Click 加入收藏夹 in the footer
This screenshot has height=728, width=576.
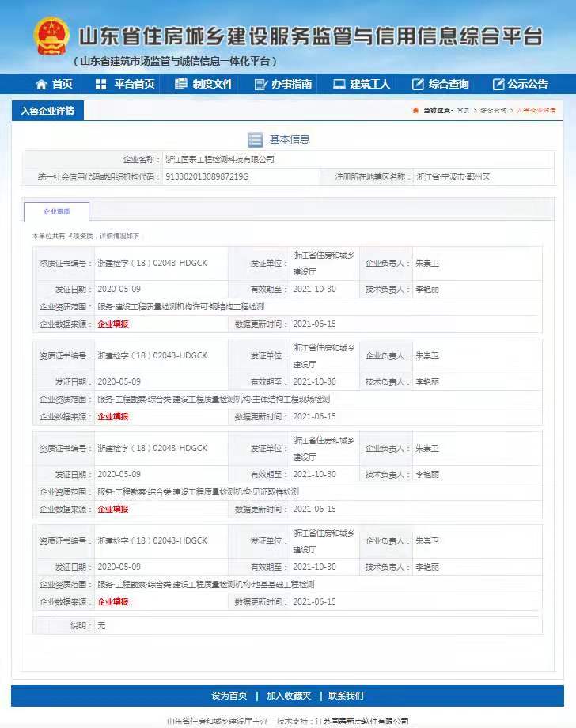click(289, 696)
